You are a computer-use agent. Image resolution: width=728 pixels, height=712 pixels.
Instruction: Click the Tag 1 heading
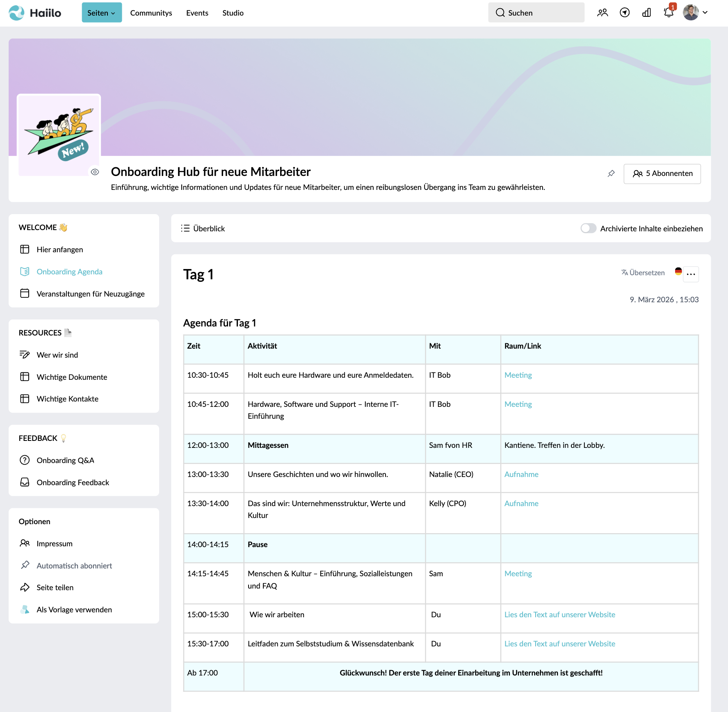[199, 274]
